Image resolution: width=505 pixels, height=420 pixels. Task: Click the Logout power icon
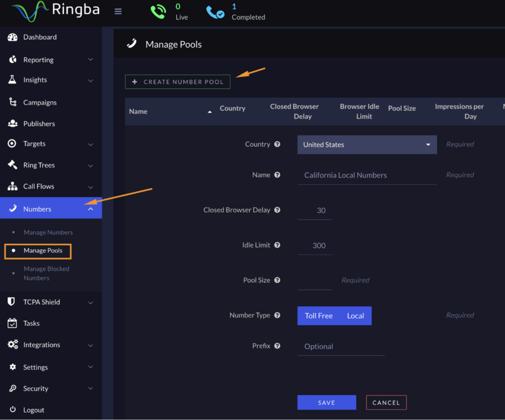(x=13, y=409)
